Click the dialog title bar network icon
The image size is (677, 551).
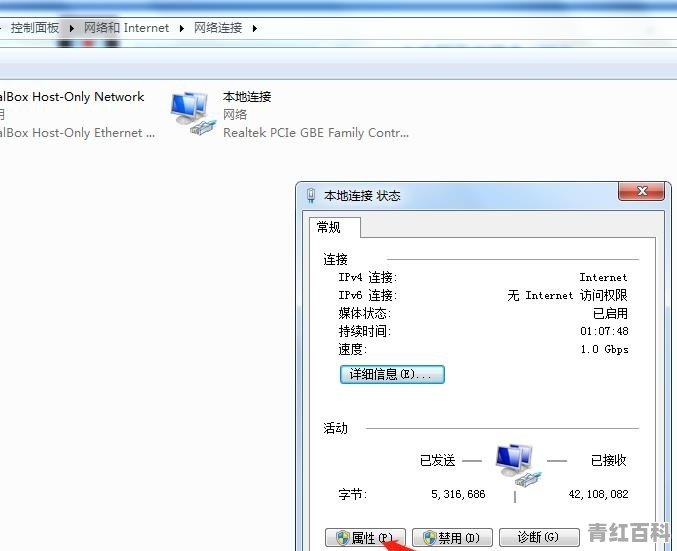coord(311,195)
